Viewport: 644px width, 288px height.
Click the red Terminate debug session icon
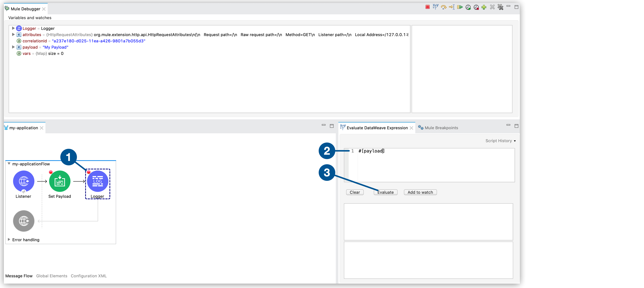[427, 7]
